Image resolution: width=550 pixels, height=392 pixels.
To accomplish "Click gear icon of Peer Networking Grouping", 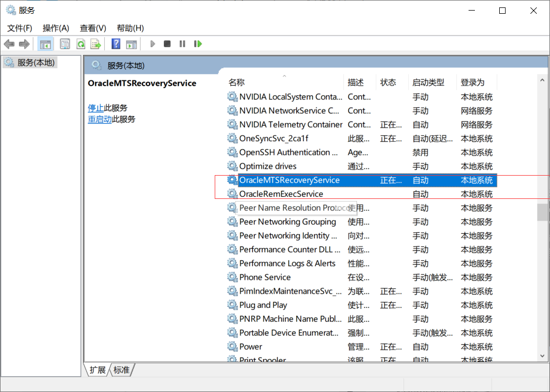I will point(232,222).
